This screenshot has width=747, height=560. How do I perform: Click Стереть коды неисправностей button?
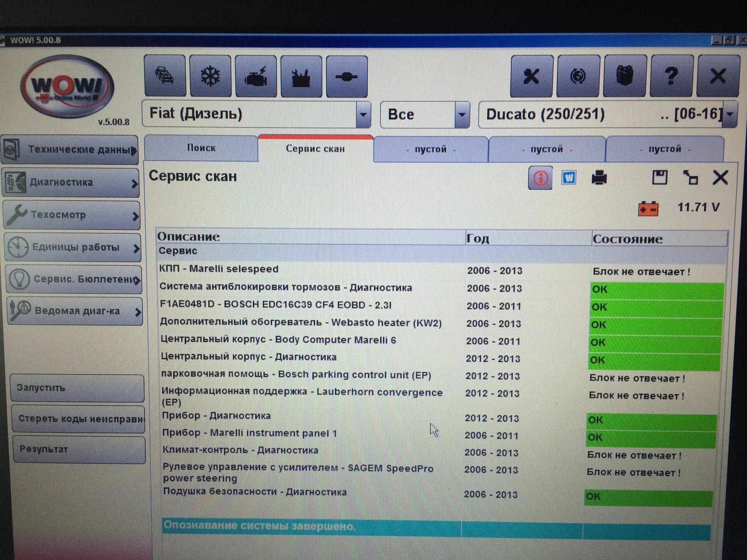[x=79, y=419]
